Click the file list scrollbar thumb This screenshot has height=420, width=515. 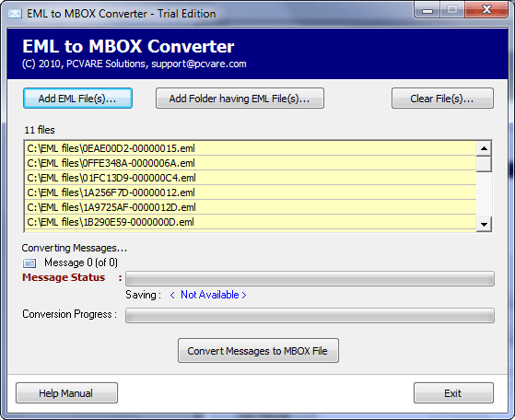pyautogui.click(x=484, y=164)
